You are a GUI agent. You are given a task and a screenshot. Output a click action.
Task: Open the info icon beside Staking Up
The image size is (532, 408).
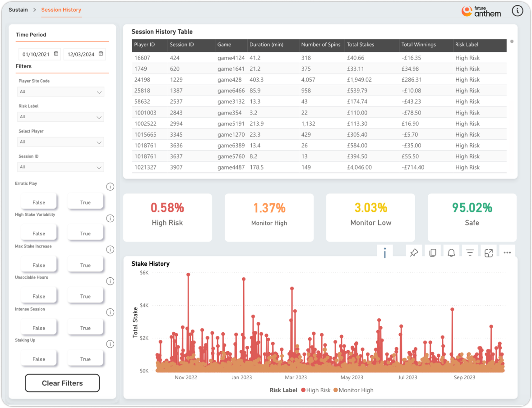[x=110, y=344]
